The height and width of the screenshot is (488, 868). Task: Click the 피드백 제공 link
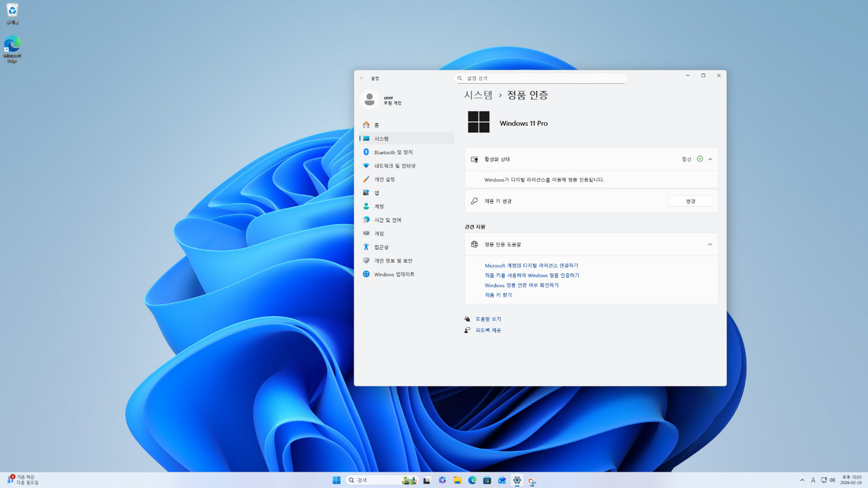488,331
